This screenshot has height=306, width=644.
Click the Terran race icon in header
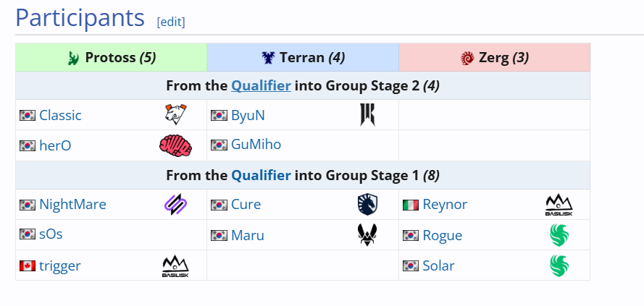268,58
